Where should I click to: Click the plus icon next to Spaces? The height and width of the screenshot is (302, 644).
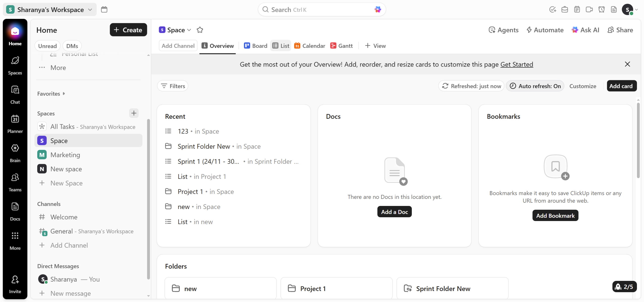(134, 113)
